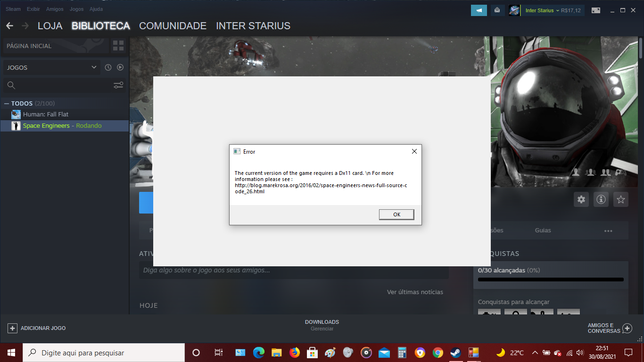Click the Windows taskbar search box
This screenshot has height=362, width=644.
click(x=104, y=353)
